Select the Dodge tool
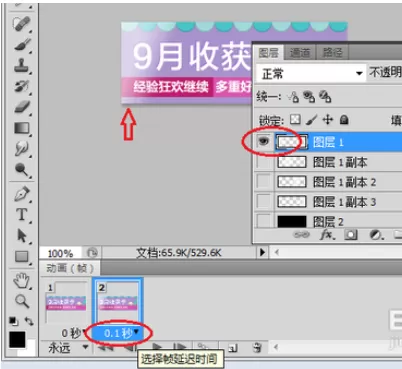 [x=22, y=170]
